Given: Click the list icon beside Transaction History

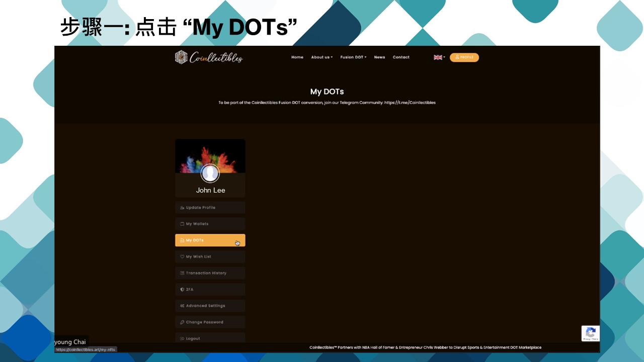Looking at the screenshot, I should (182, 273).
